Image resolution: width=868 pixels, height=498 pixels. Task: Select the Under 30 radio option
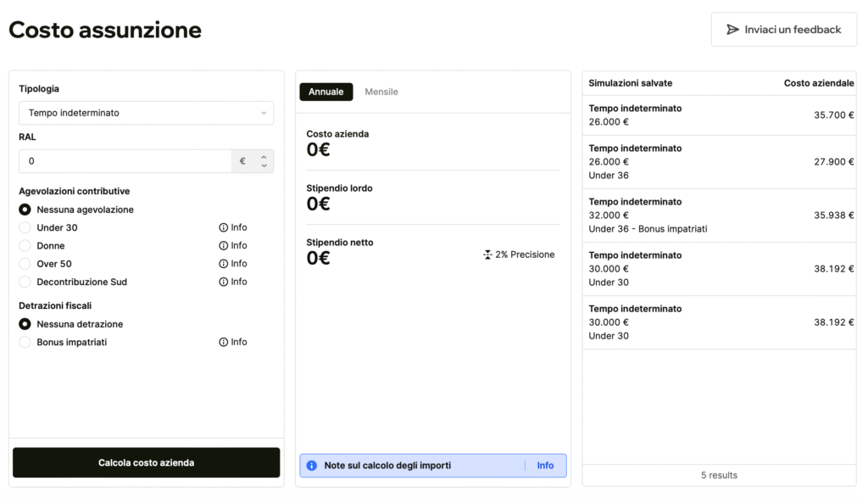coord(25,227)
